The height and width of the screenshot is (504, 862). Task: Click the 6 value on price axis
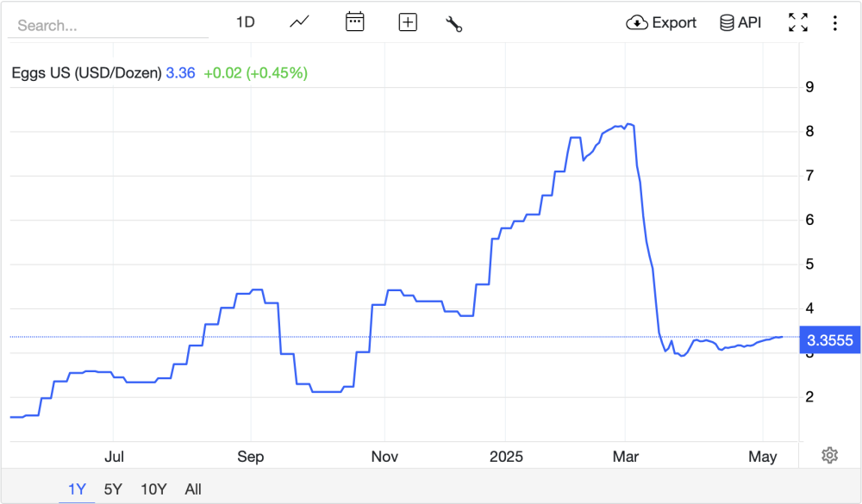(809, 220)
